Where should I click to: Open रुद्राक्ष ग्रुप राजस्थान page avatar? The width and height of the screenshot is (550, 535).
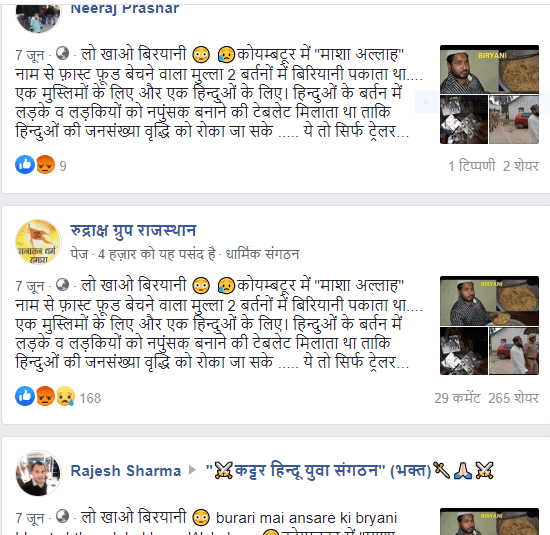point(38,242)
